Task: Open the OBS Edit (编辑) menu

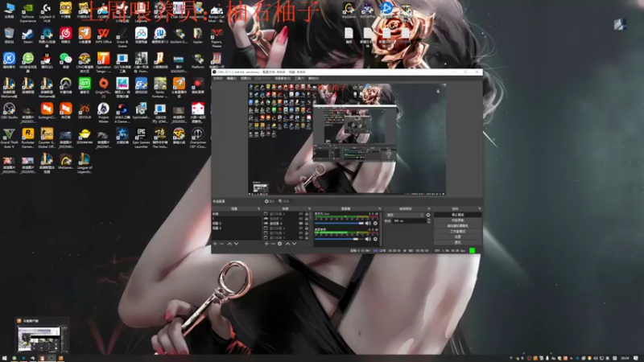Action: pyautogui.click(x=232, y=78)
